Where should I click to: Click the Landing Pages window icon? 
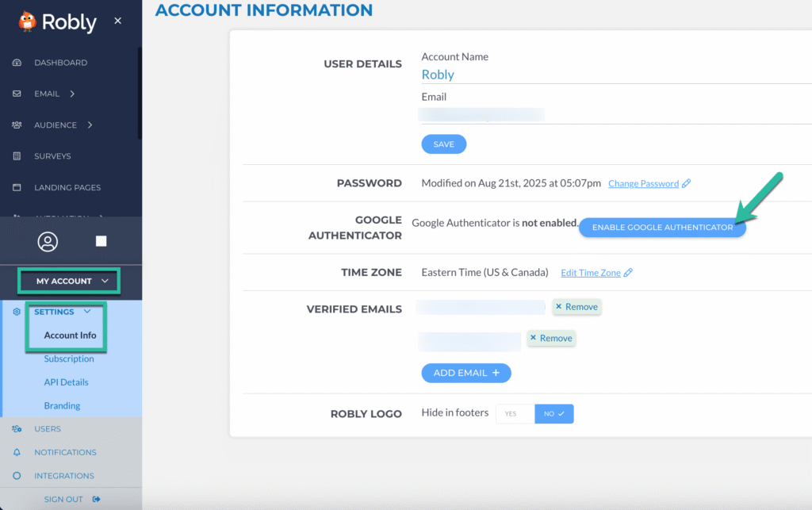click(x=17, y=187)
